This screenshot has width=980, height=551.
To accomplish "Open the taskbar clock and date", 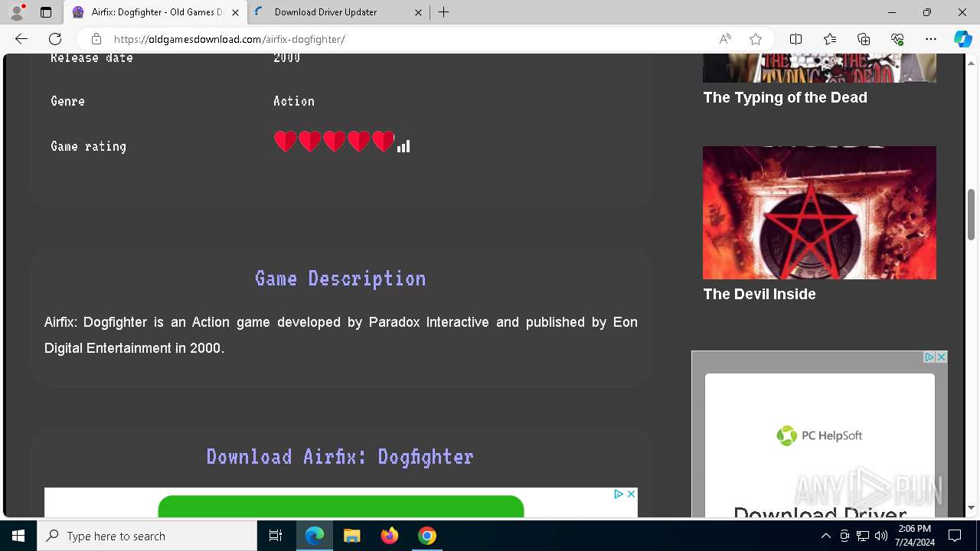I will (915, 536).
